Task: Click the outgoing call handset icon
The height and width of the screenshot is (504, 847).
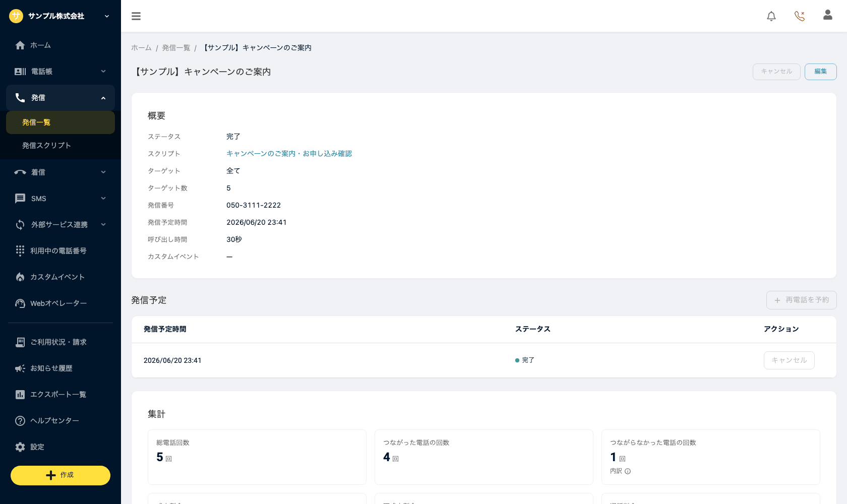Action: [20, 98]
